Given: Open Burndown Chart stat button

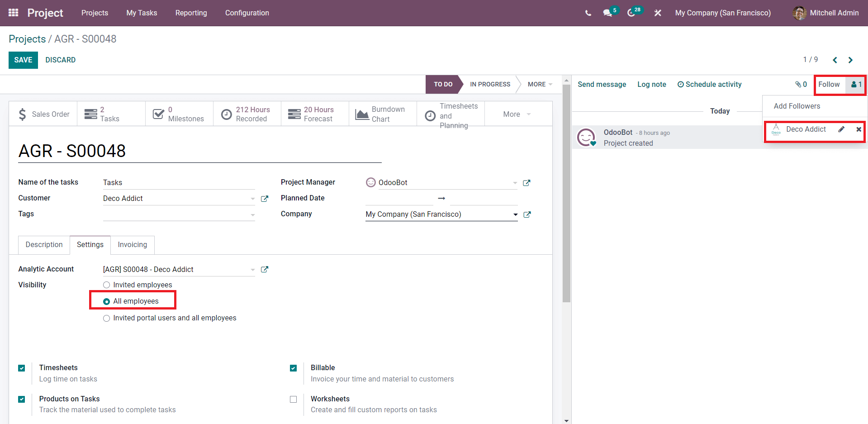Looking at the screenshot, I should (x=383, y=114).
